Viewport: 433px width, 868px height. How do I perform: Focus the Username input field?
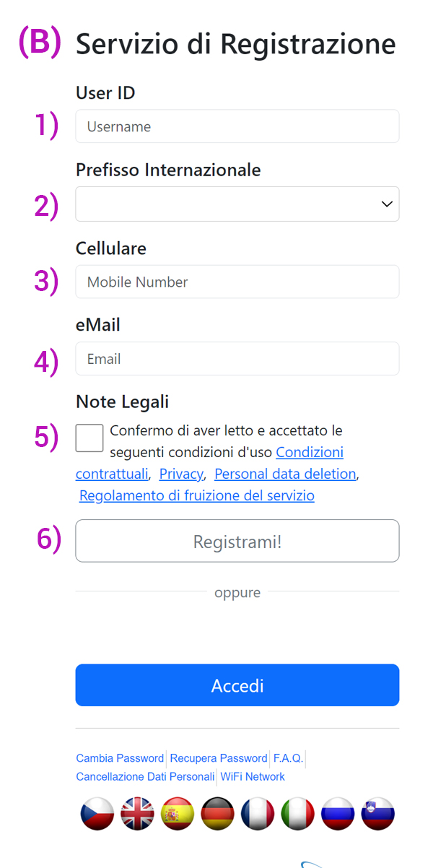[x=237, y=126]
